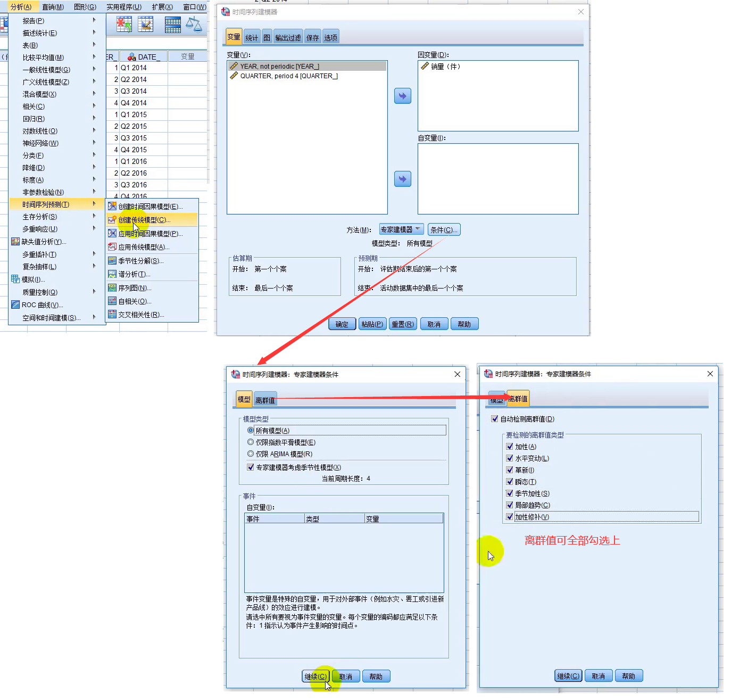Expand the 神经网络(W) submenu arrow
Viewport: 731px width, 700px height.
coord(94,143)
